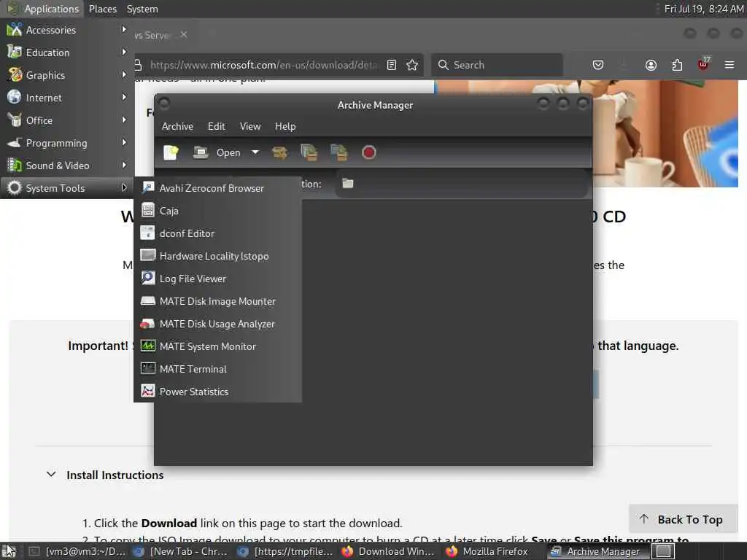Open the Firefox extensions puzzle icon
747x560 pixels.
tap(677, 65)
